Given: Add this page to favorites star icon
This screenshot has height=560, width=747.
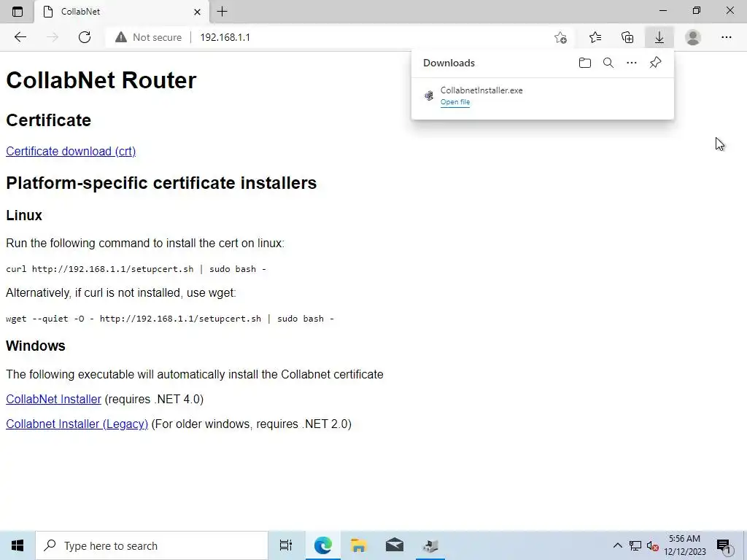Looking at the screenshot, I should coord(561,37).
